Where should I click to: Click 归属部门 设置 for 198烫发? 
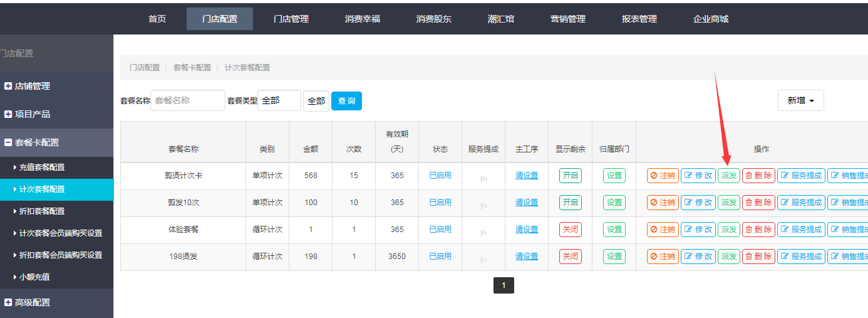614,257
